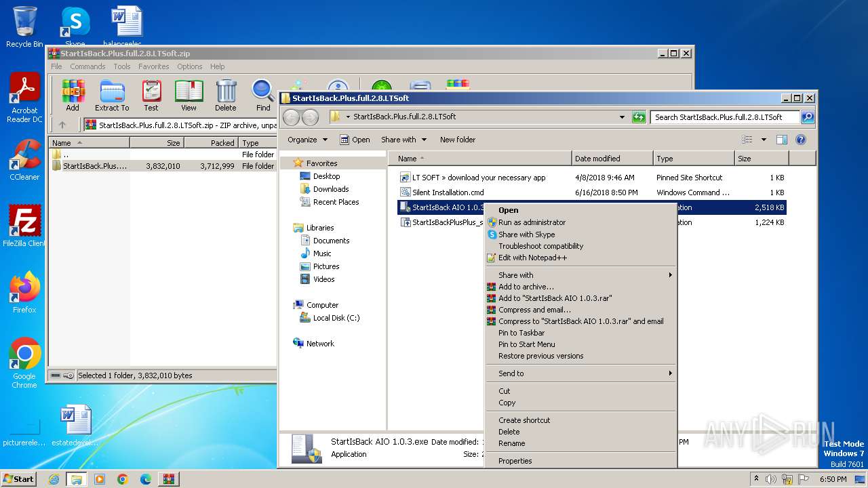Screen dimensions: 868x488
Task: Open Internet Explorer from the taskbar
Action: [54, 479]
